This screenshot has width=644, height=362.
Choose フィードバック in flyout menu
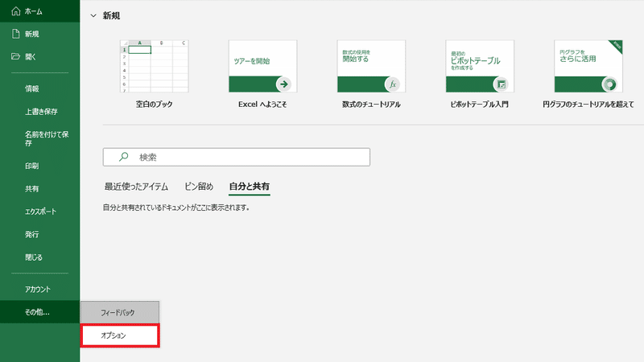click(119, 312)
